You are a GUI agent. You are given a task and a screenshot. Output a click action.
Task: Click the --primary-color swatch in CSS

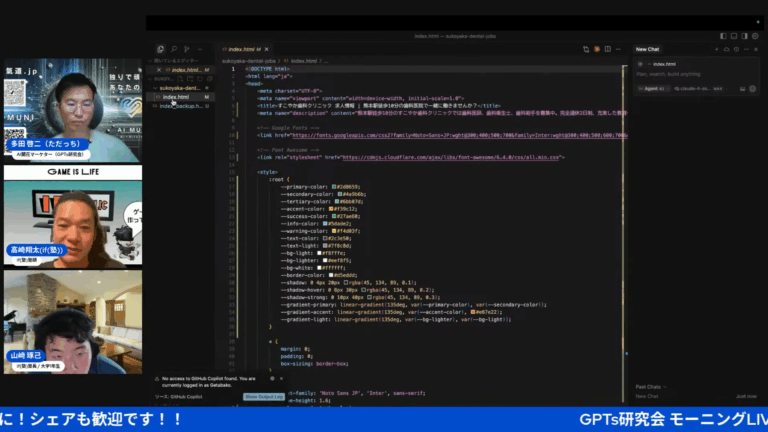(x=334, y=187)
